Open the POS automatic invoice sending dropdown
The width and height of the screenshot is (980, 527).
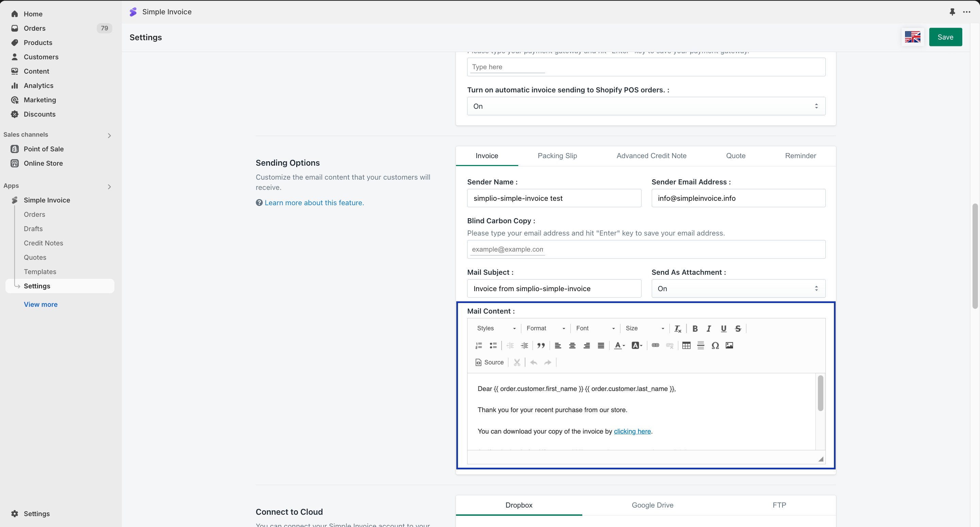646,106
